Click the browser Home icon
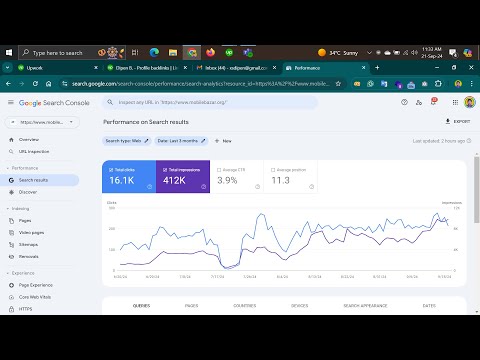 click(x=49, y=84)
